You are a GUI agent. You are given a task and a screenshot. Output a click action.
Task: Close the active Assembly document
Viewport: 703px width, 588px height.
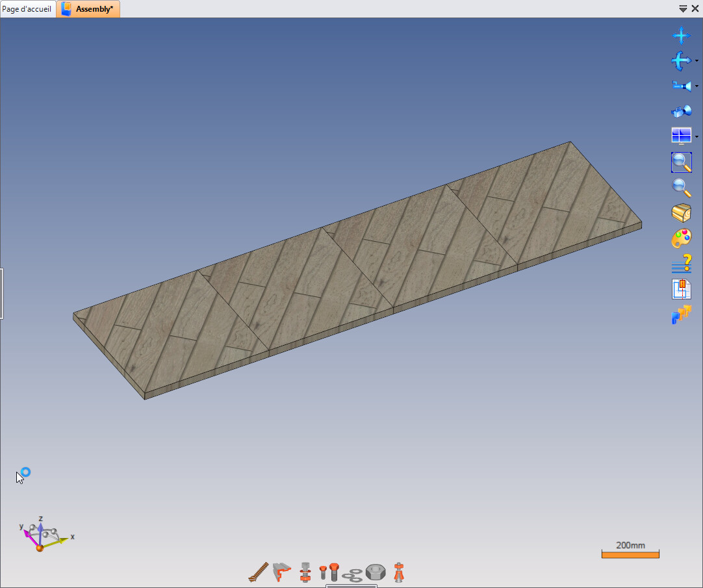pyautogui.click(x=695, y=9)
